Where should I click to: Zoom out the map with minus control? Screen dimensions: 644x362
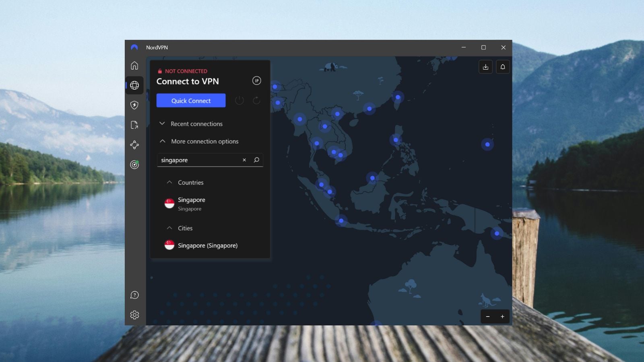coord(488,317)
